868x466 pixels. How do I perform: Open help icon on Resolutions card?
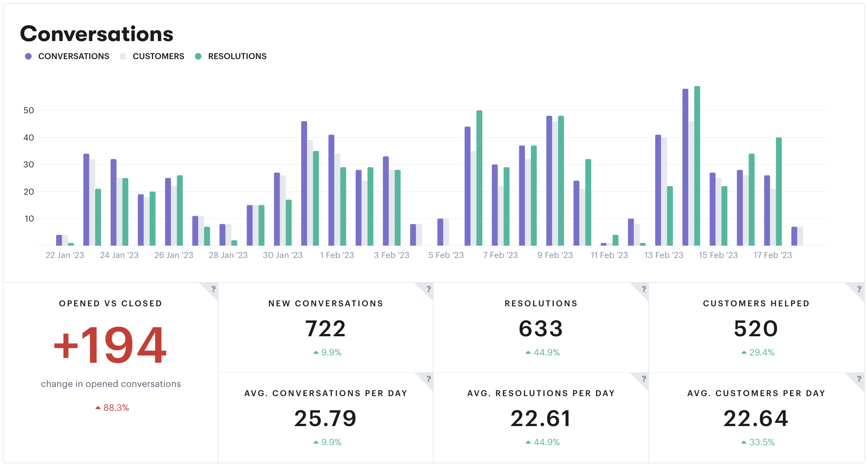(644, 289)
